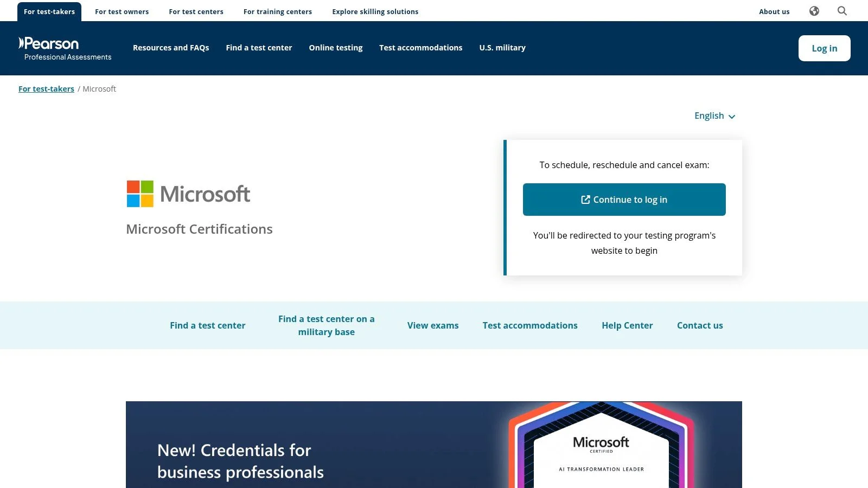868x488 pixels.
Task: Click For test-takers breadcrumb link
Action: [x=46, y=89]
